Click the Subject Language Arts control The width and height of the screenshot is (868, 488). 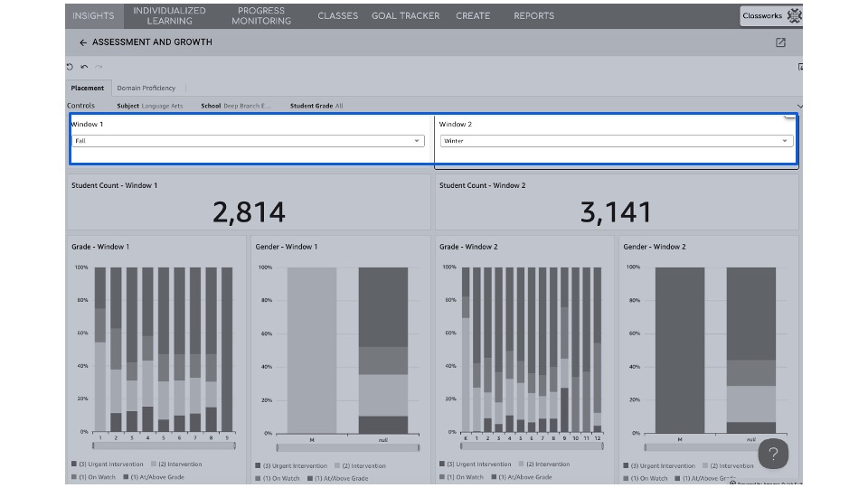150,106
